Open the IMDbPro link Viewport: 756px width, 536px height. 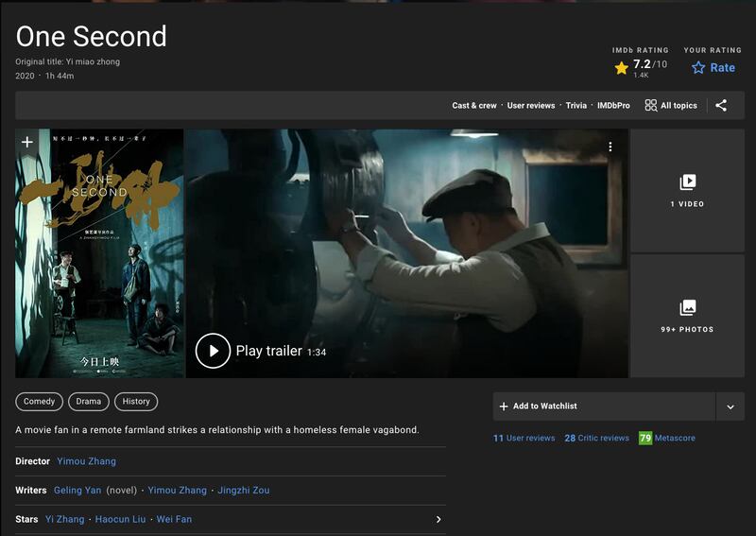coord(613,106)
